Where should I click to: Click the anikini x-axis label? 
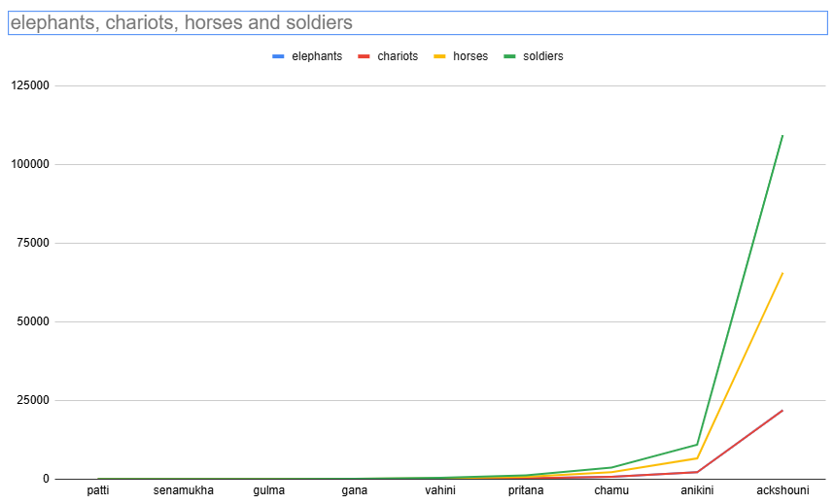pyautogui.click(x=697, y=490)
